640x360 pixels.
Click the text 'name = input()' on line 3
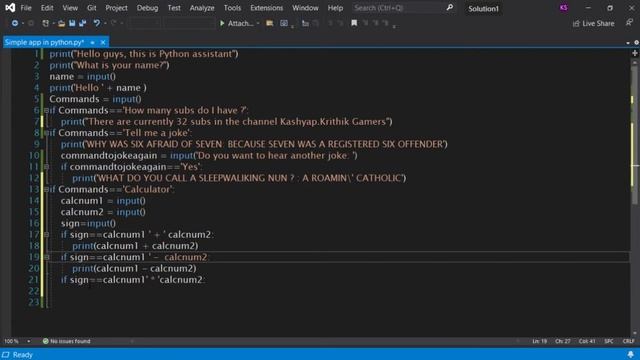pyautogui.click(x=82, y=76)
